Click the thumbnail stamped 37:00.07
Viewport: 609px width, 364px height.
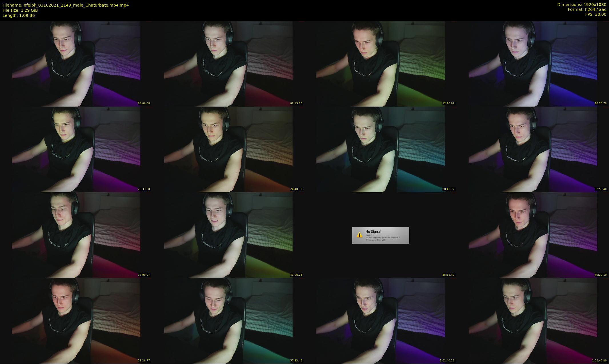(x=76, y=235)
